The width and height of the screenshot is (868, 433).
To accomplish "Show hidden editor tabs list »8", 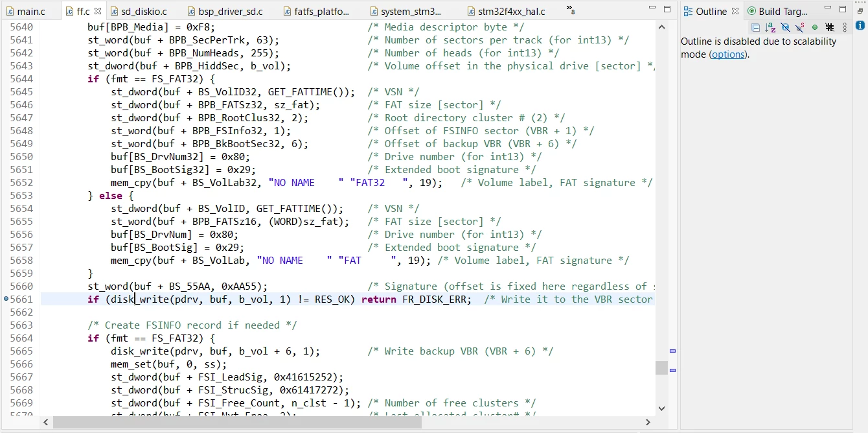I will 571,10.
